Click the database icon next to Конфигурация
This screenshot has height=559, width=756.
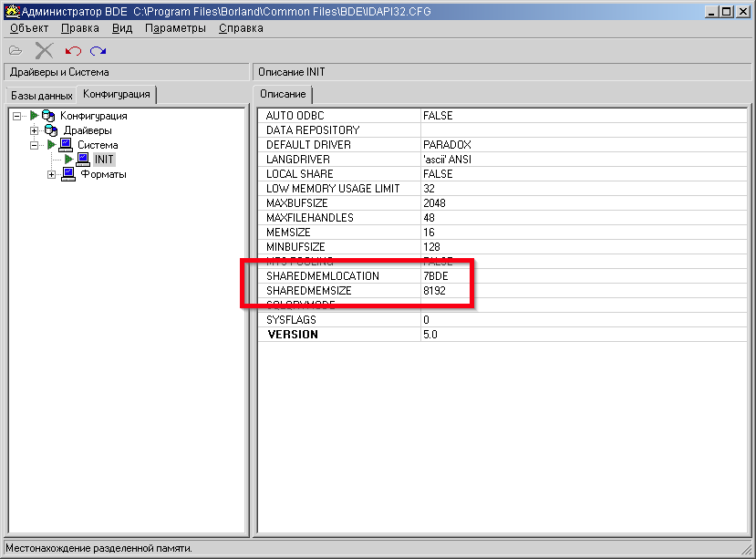(x=48, y=116)
